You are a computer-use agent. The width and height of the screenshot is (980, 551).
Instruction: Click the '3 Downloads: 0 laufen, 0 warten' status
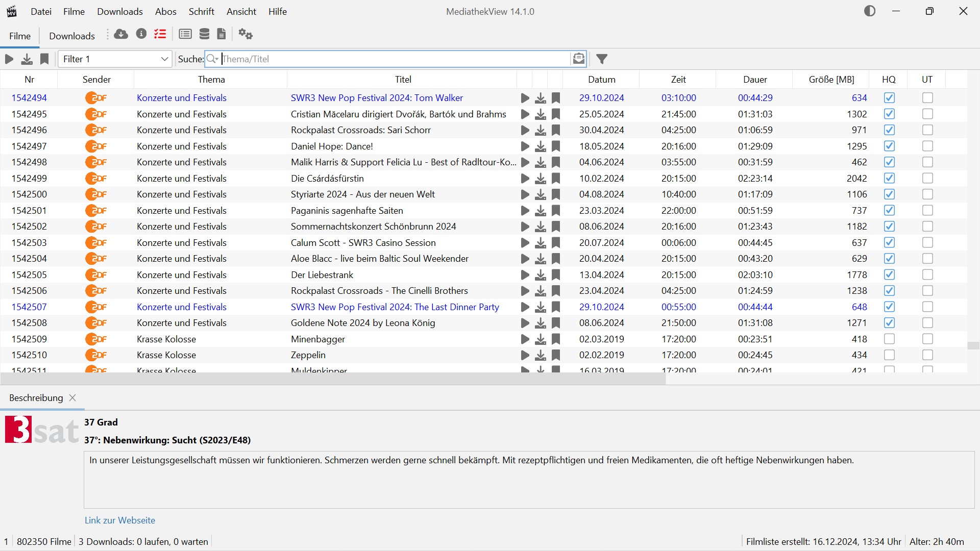point(143,542)
